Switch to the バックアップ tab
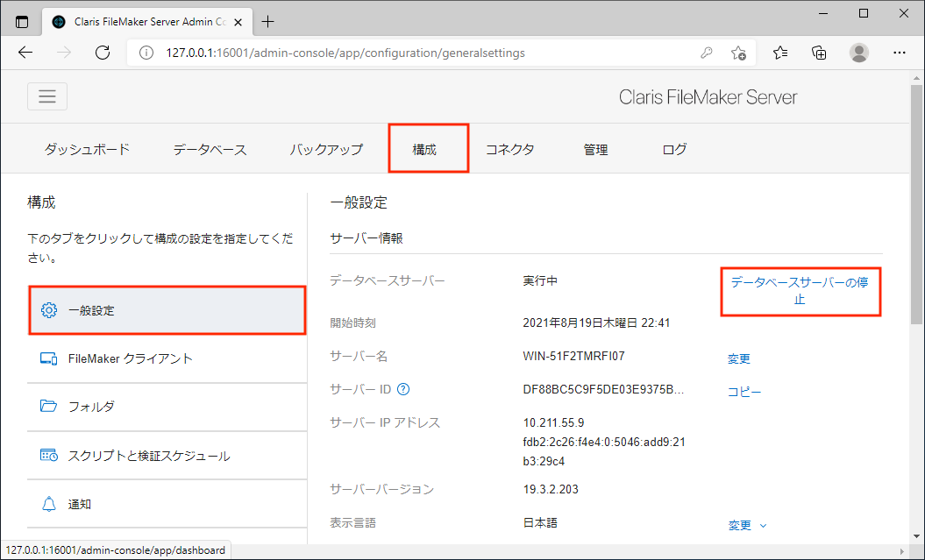This screenshot has width=925, height=560. (326, 149)
